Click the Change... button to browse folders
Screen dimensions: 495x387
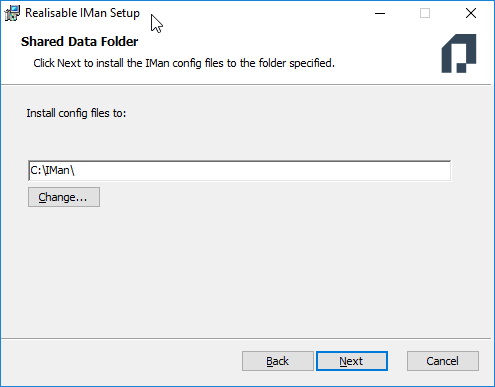point(64,197)
